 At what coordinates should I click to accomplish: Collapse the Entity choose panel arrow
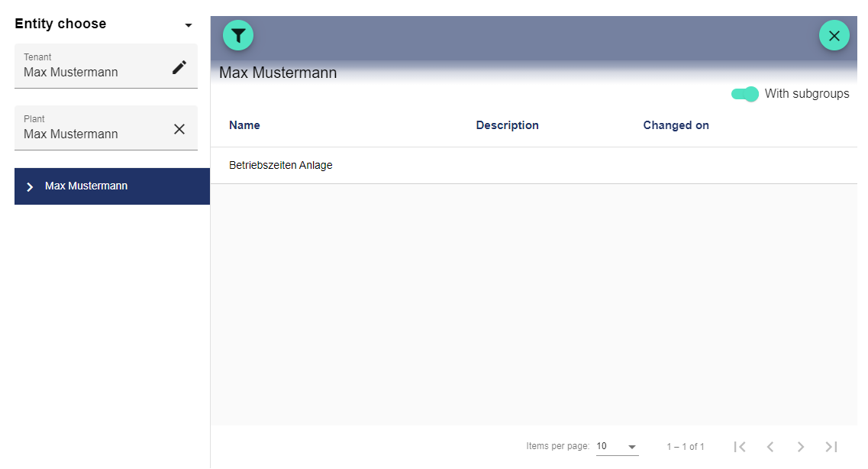[189, 25]
